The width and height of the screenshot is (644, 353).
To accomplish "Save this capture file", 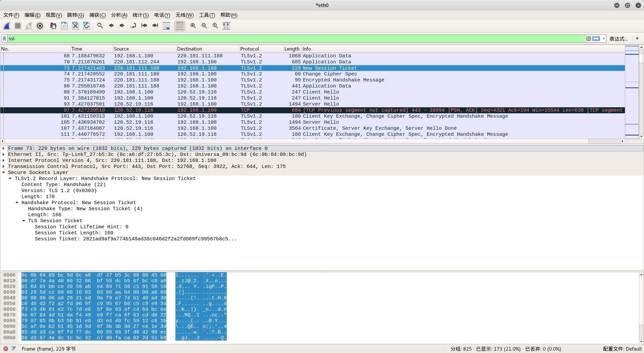I will [x=64, y=26].
